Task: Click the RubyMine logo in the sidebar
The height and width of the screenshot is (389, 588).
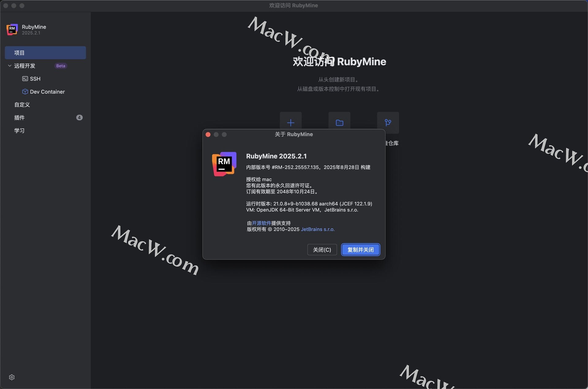Action: pyautogui.click(x=12, y=29)
